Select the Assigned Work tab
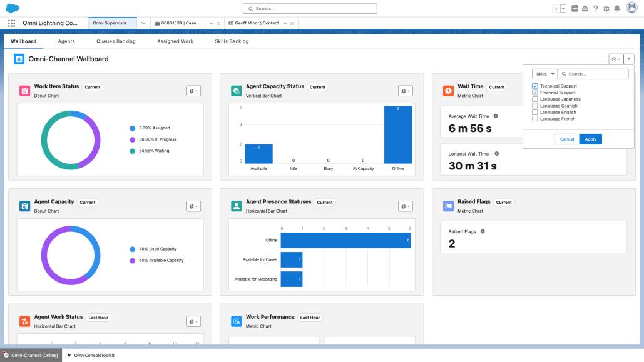The width and height of the screenshot is (644, 362). [x=175, y=41]
